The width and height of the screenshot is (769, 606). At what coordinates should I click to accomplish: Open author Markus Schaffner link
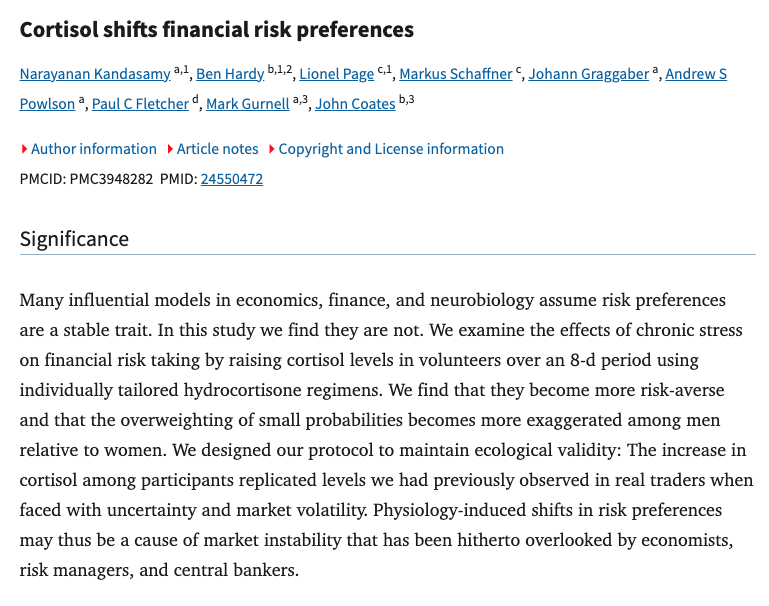click(456, 74)
